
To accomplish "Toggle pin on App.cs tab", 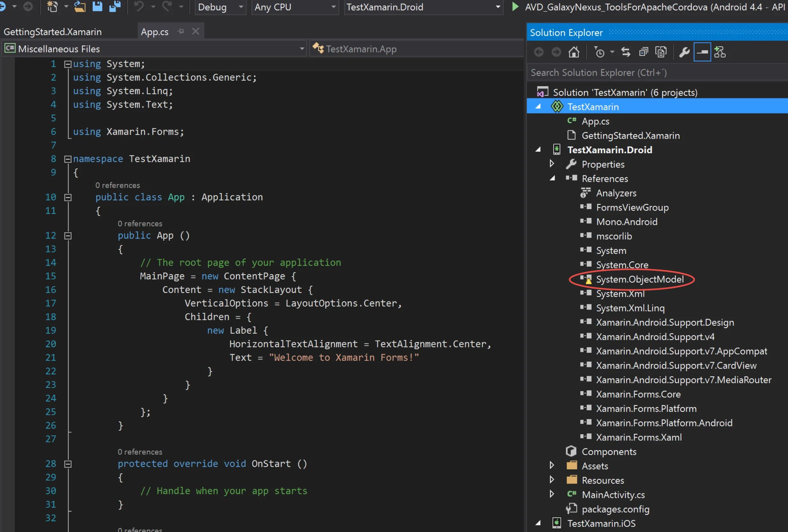I will [181, 32].
